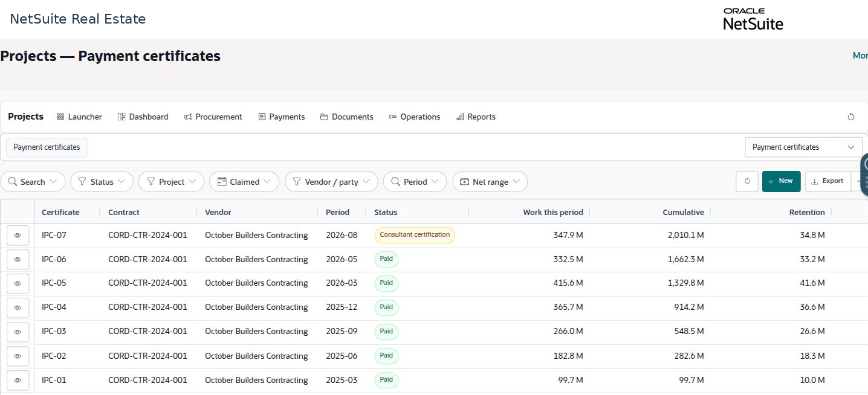Click CORD-CTR-2024-001 in the IPC-05 row
The height and width of the screenshot is (395, 868).
tap(147, 283)
